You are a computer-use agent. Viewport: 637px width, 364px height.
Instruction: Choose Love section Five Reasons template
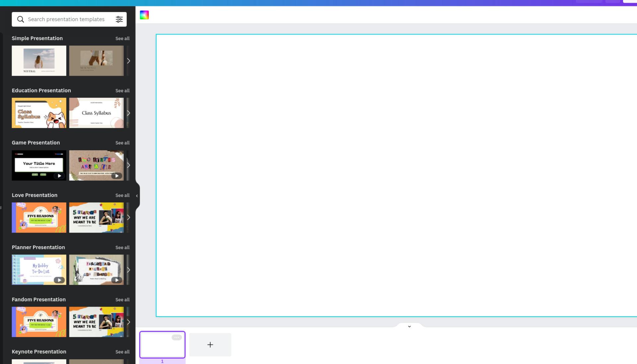click(39, 217)
